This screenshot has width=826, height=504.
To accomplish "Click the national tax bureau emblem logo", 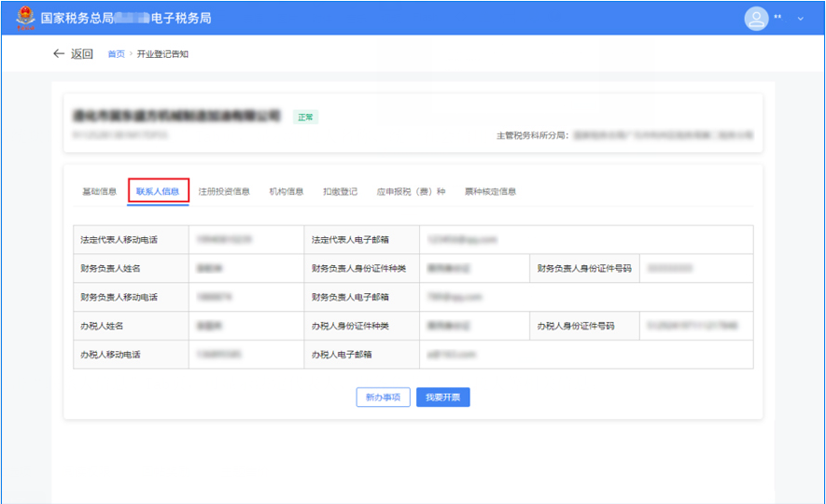I will coord(23,18).
